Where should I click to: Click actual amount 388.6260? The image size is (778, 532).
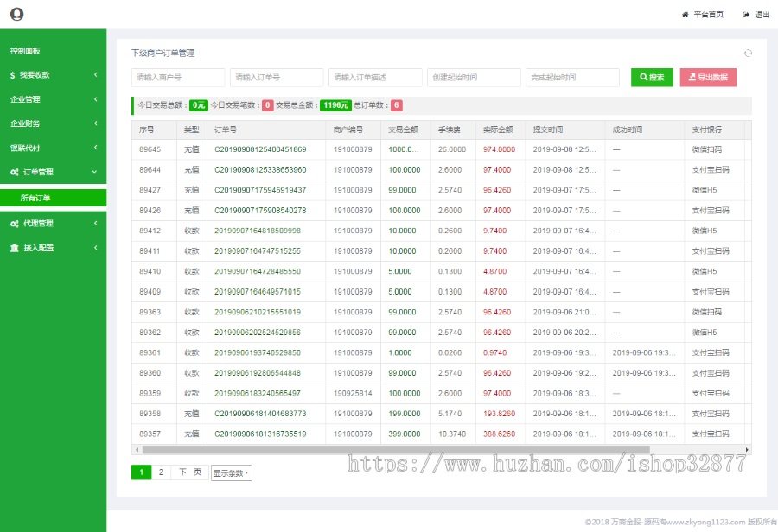coord(499,434)
